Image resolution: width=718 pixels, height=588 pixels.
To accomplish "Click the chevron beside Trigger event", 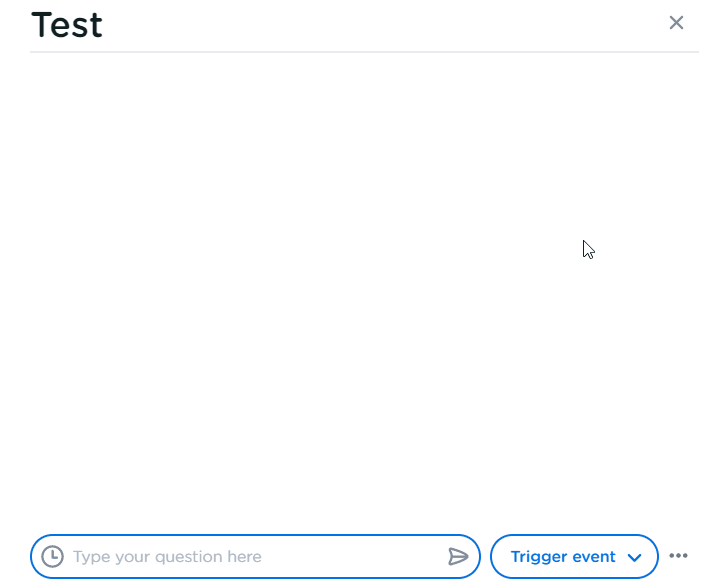I will [634, 558].
